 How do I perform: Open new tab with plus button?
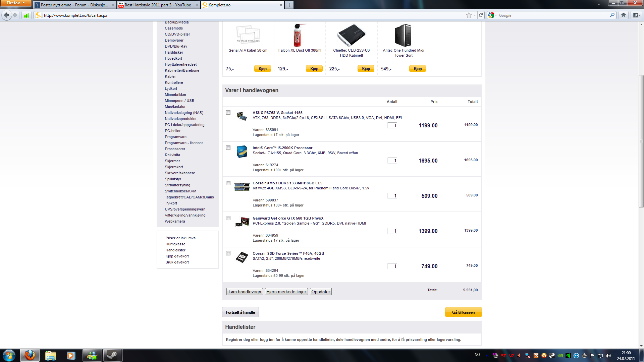click(289, 5)
